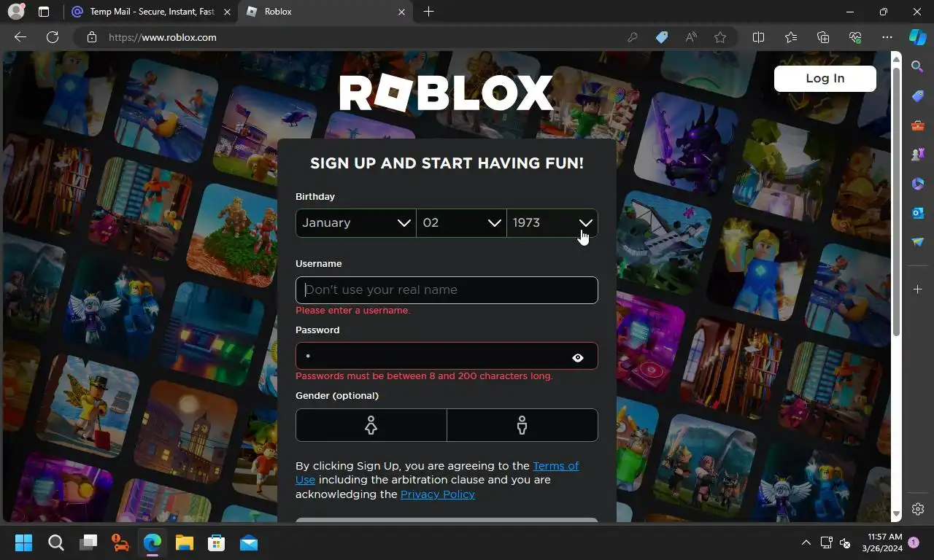Switch to the Temp Mail tab
Viewport: 934px width, 560px height.
pyautogui.click(x=152, y=12)
